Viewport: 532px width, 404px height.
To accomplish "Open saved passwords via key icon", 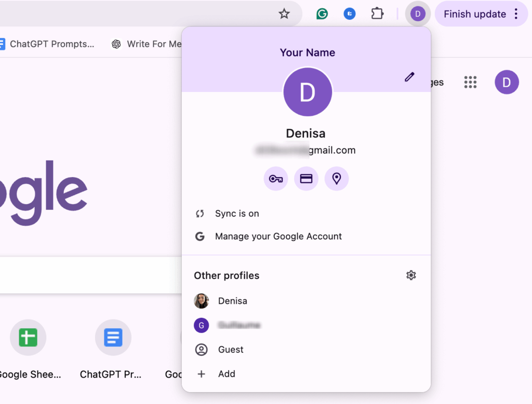I will (x=275, y=179).
